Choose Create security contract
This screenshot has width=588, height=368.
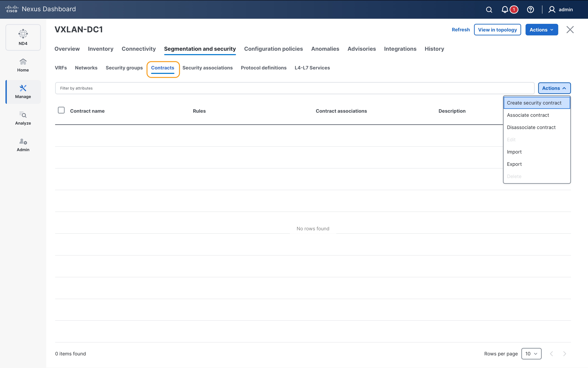pyautogui.click(x=537, y=103)
